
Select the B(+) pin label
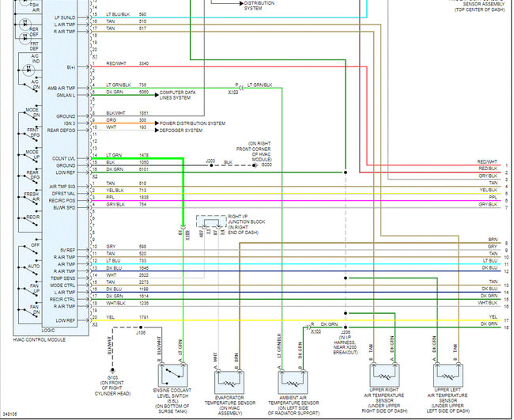tap(71, 67)
